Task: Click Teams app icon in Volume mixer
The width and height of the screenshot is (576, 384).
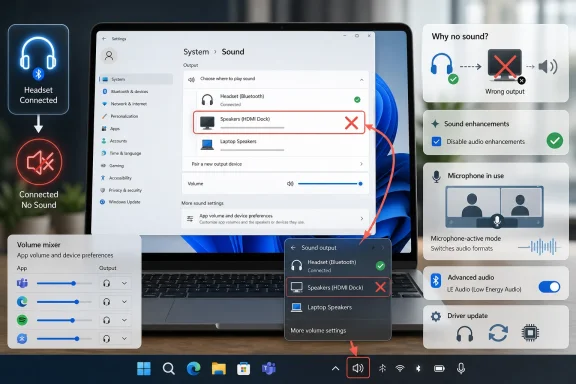Action: pyautogui.click(x=22, y=283)
